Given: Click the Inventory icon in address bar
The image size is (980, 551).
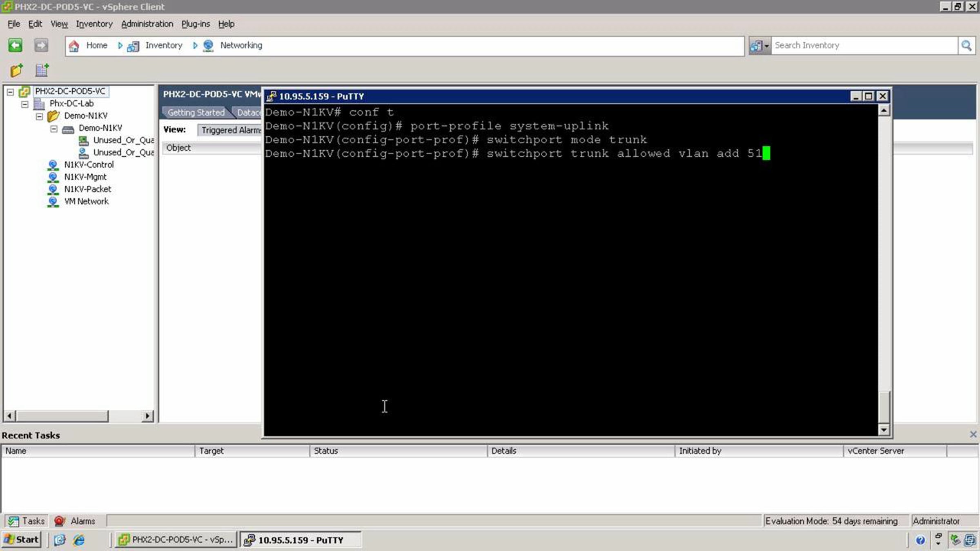Looking at the screenshot, I should tap(133, 46).
